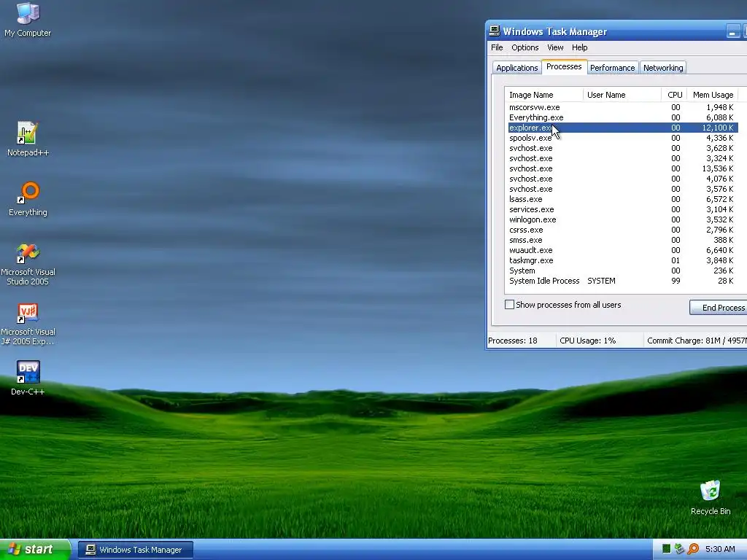Click Windows Task Manager taskbar button
Viewport: 747px width, 560px height.
pyautogui.click(x=135, y=550)
